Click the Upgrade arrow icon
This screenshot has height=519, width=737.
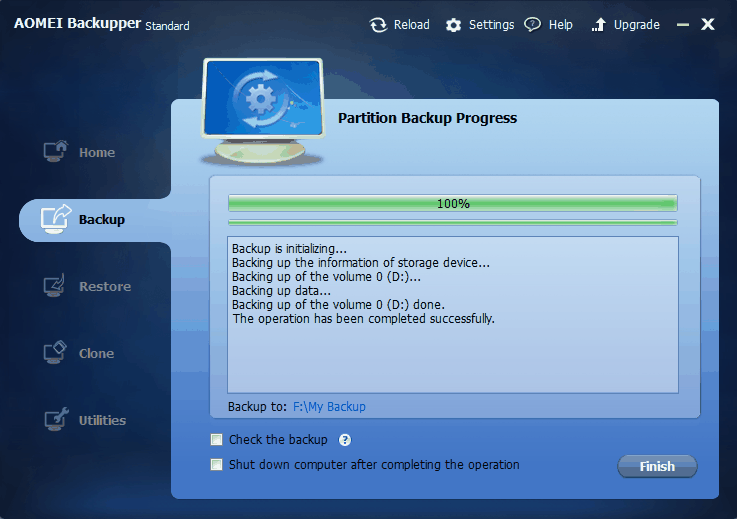click(598, 25)
